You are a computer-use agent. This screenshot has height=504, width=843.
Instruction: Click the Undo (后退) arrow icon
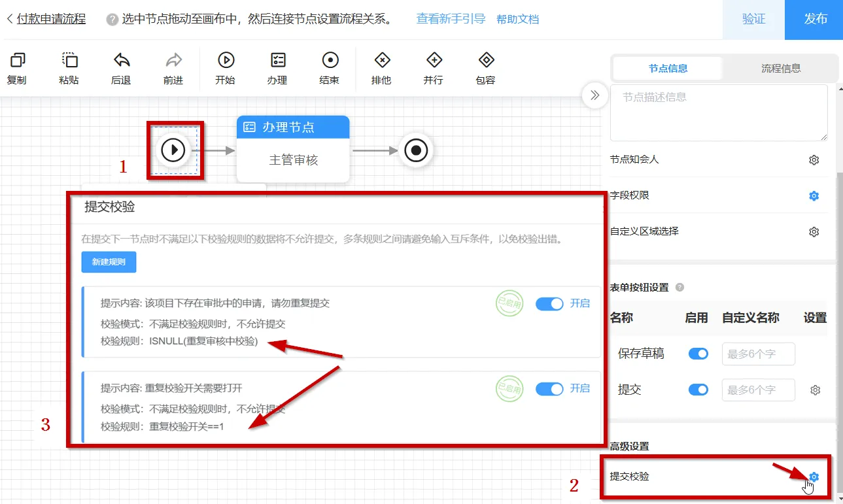122,61
